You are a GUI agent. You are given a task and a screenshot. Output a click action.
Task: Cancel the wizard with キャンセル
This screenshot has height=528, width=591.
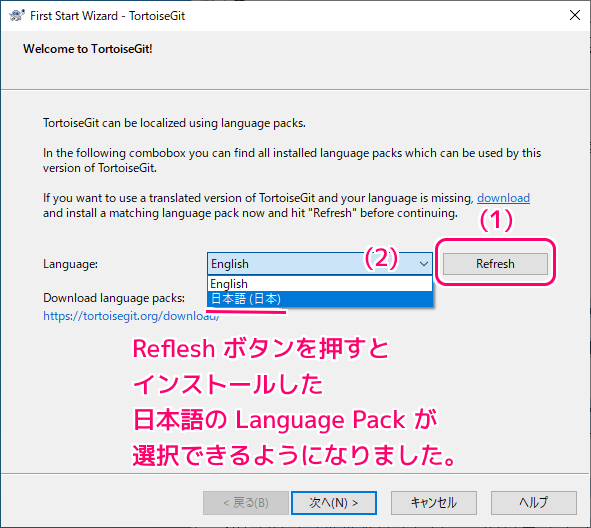click(x=433, y=503)
